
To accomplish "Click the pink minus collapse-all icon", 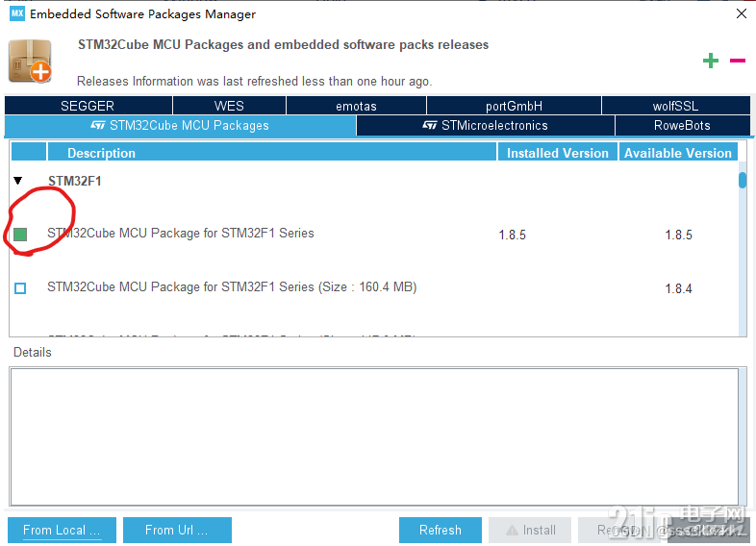I will [x=737, y=61].
